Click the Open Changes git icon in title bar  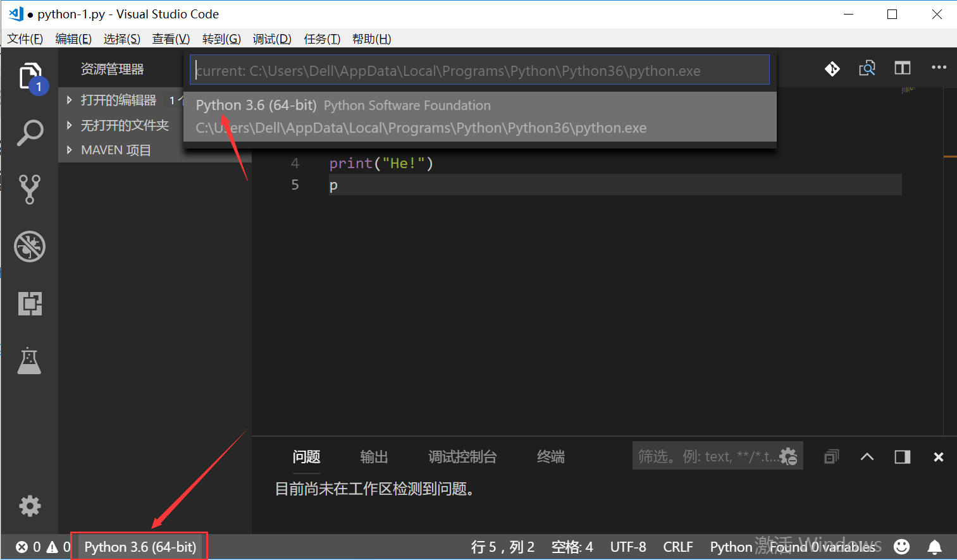[x=832, y=68]
